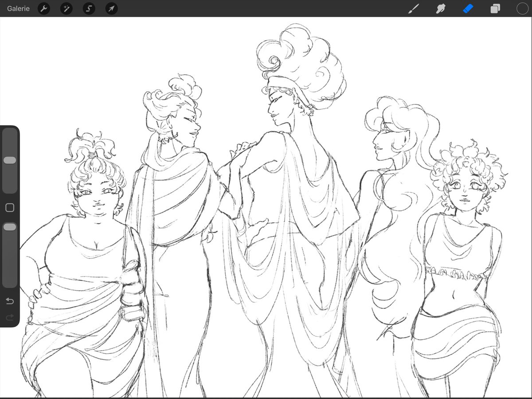
Task: Open the active color picker circle
Action: [522, 8]
